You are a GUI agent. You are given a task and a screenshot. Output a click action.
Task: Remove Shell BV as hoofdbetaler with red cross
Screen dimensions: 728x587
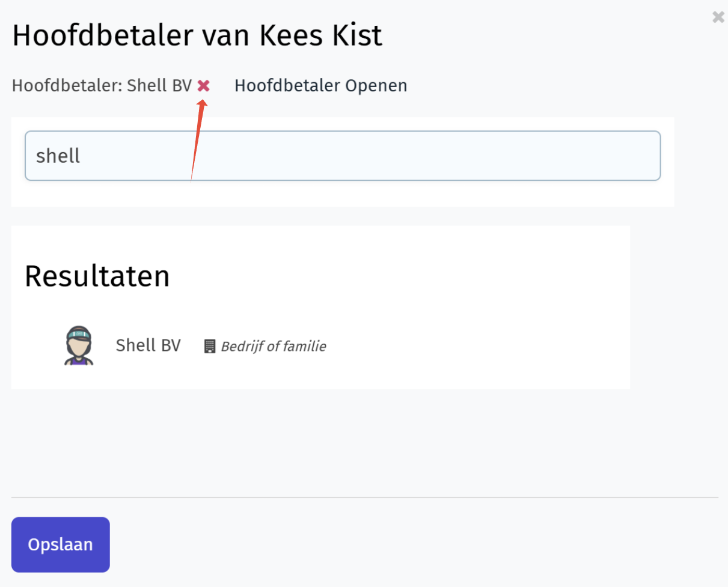click(x=204, y=86)
